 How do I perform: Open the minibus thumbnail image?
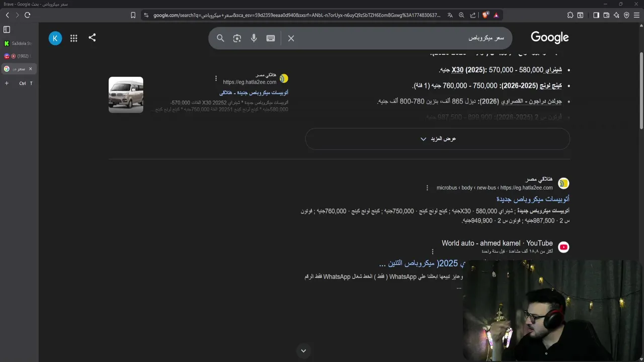click(126, 95)
